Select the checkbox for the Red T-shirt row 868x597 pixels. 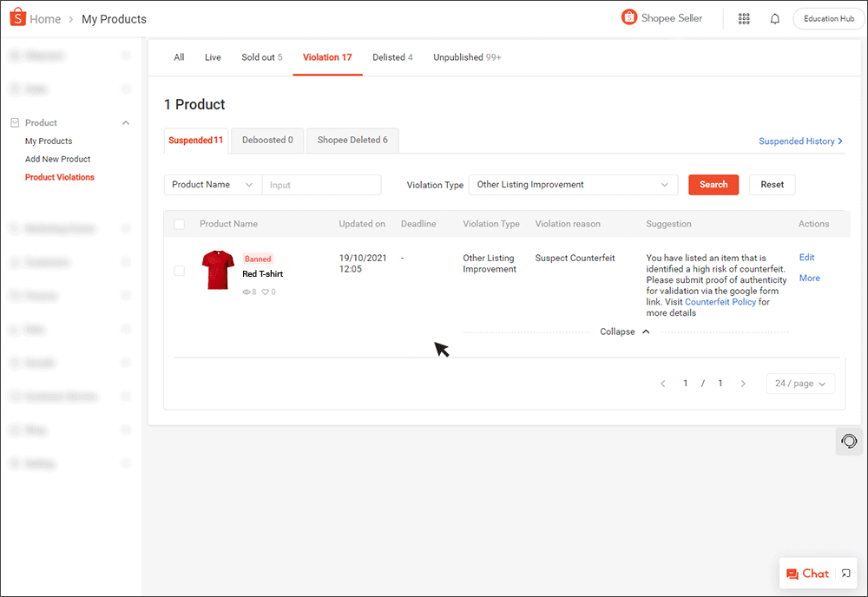tap(179, 270)
